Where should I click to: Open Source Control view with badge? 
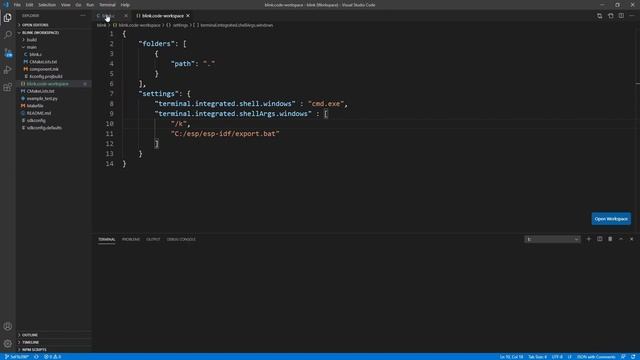pyautogui.click(x=8, y=53)
